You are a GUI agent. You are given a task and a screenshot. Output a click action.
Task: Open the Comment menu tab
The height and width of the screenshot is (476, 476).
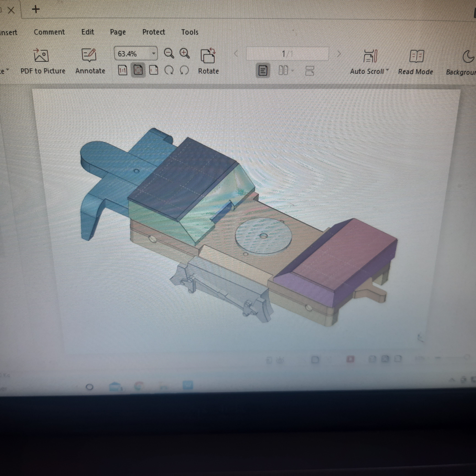[x=49, y=32]
